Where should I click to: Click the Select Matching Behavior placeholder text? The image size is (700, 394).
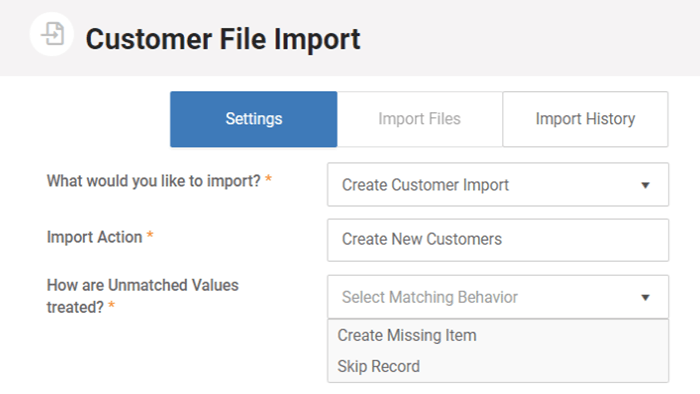pyautogui.click(x=429, y=297)
